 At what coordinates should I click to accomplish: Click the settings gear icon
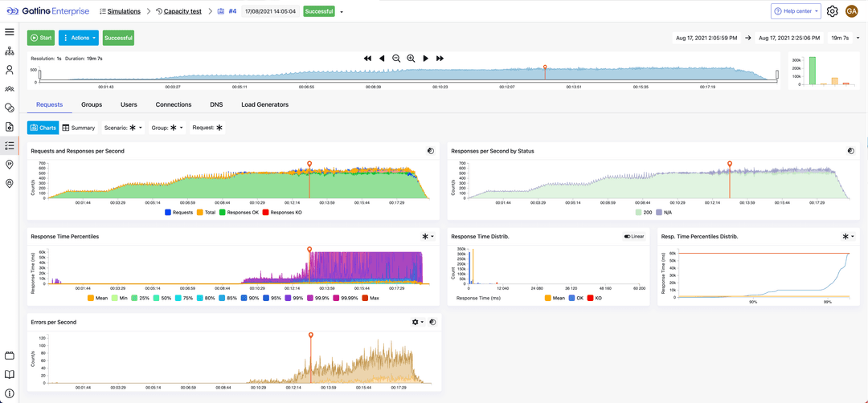tap(832, 11)
